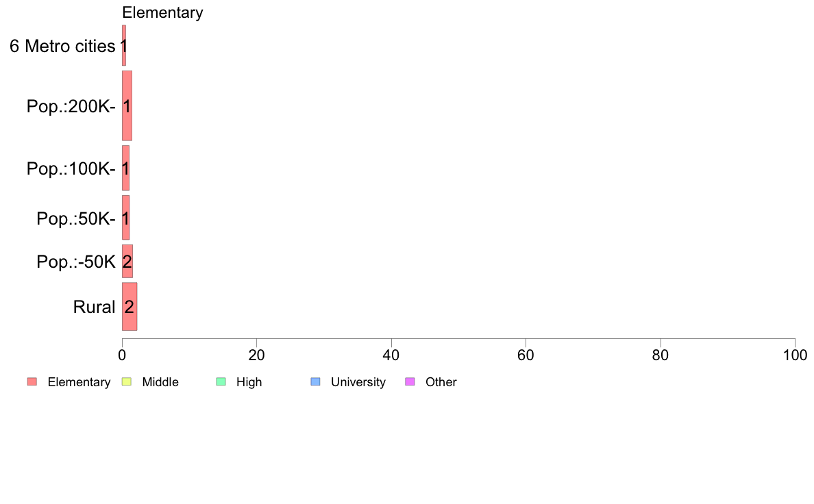The height and width of the screenshot is (504, 814).
Task: Click the 0 tick on x-axis
Action: [122, 355]
